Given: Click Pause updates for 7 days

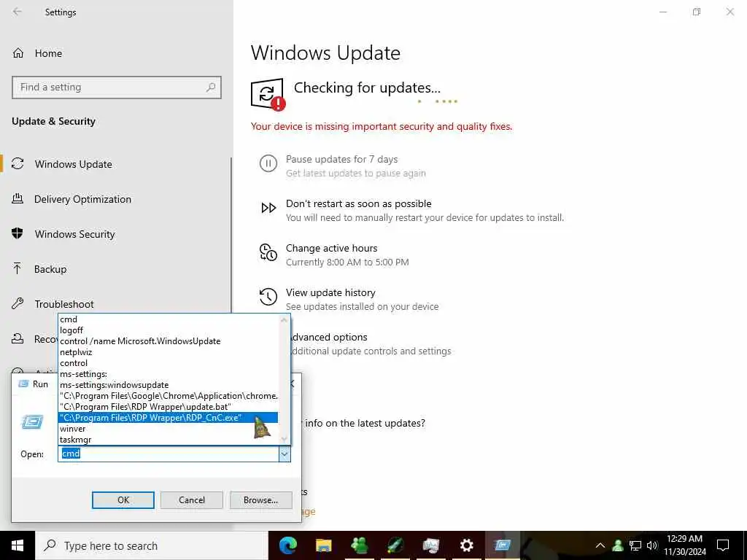Looking at the screenshot, I should [x=341, y=159].
